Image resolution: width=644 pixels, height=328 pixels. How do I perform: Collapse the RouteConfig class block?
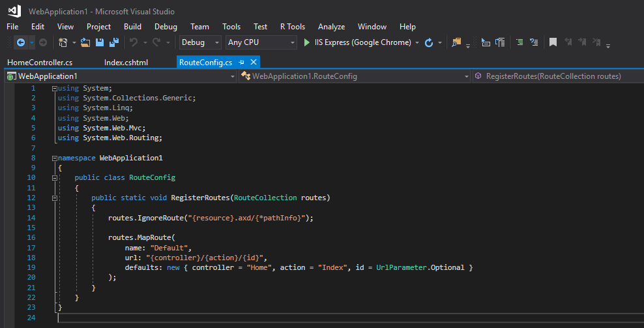tap(54, 178)
